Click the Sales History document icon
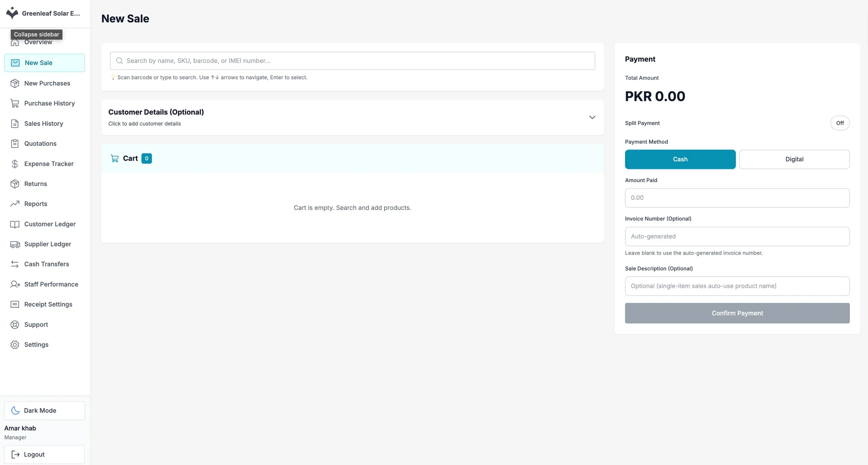 [x=15, y=124]
